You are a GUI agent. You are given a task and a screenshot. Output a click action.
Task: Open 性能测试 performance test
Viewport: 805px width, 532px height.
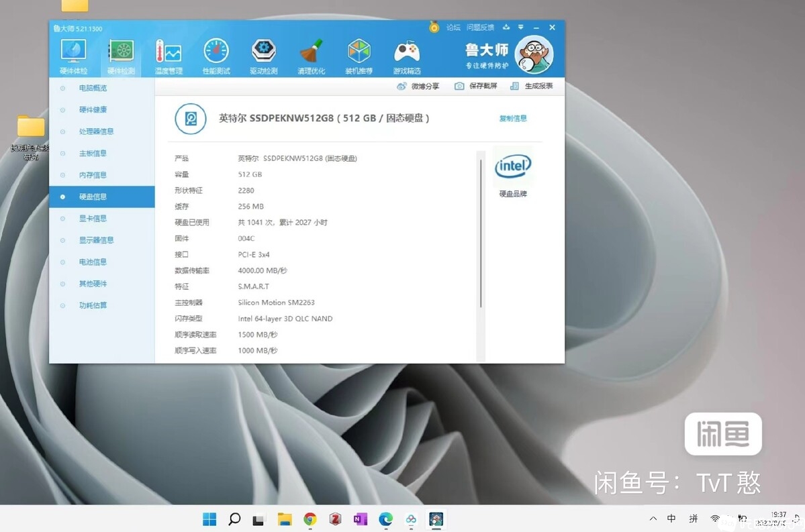[216, 56]
